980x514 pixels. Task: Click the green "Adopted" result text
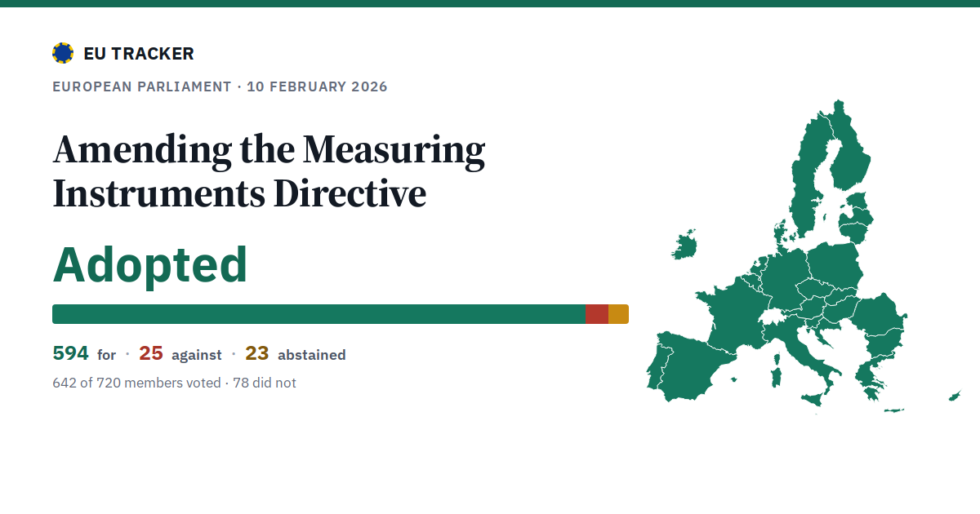(x=150, y=264)
